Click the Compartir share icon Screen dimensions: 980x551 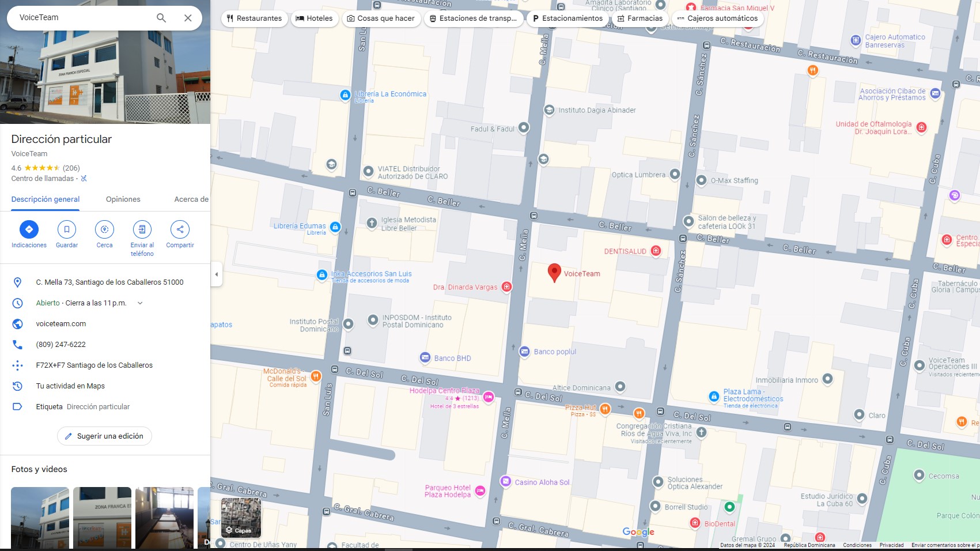[x=180, y=229]
